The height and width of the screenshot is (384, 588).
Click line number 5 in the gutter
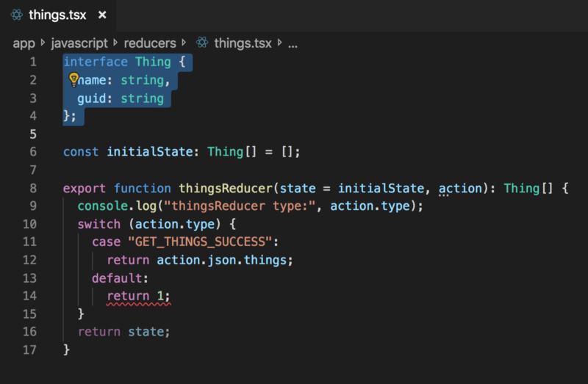click(x=32, y=134)
